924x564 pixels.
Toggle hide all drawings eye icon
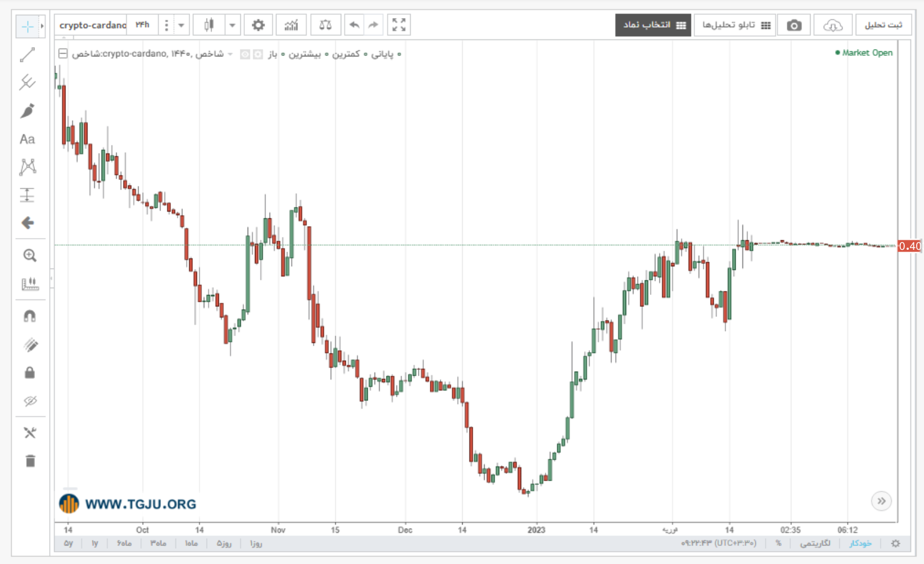[30, 401]
